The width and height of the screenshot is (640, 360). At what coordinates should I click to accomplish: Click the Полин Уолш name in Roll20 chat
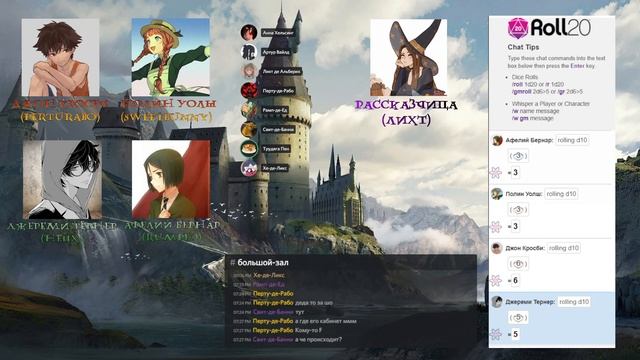pyautogui.click(x=524, y=194)
